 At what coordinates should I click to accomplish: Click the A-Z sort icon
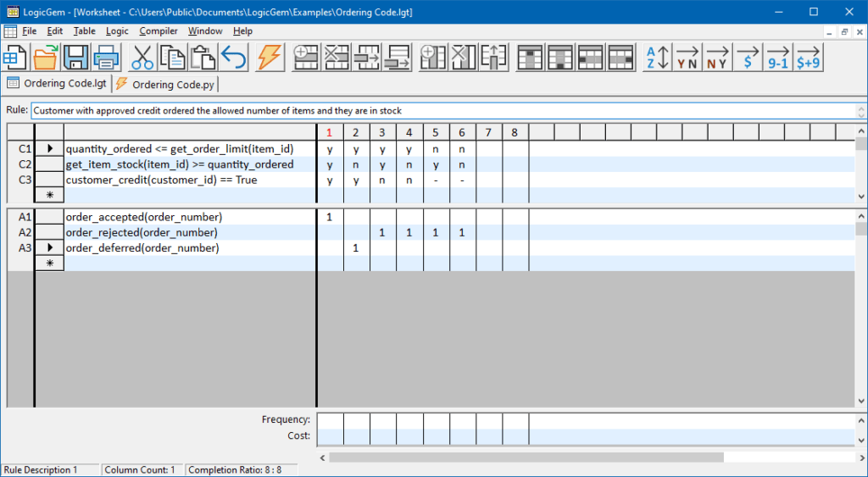[x=658, y=58]
